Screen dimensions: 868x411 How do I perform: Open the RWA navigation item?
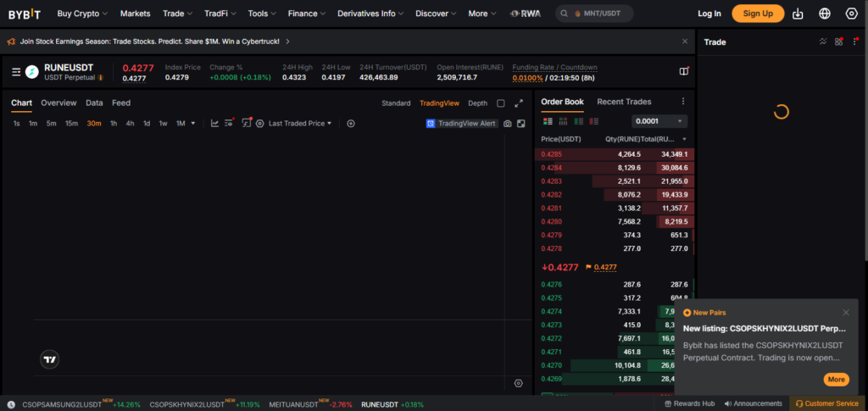(x=526, y=14)
